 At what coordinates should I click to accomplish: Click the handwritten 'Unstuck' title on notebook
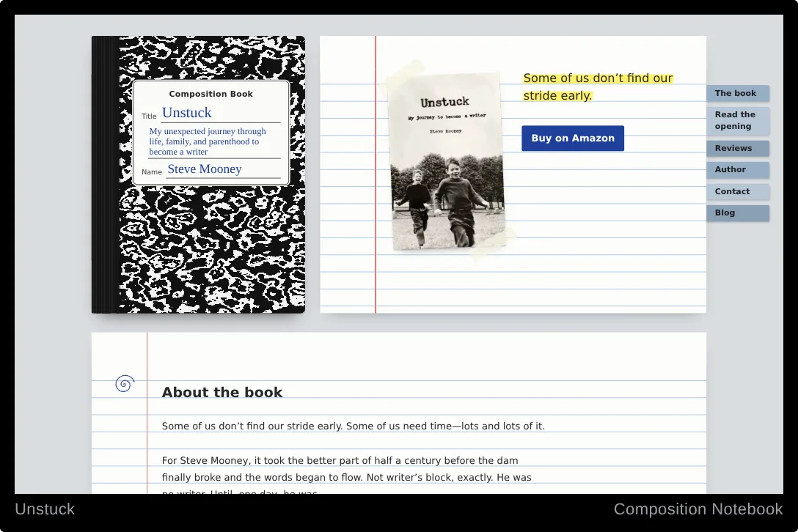point(187,112)
